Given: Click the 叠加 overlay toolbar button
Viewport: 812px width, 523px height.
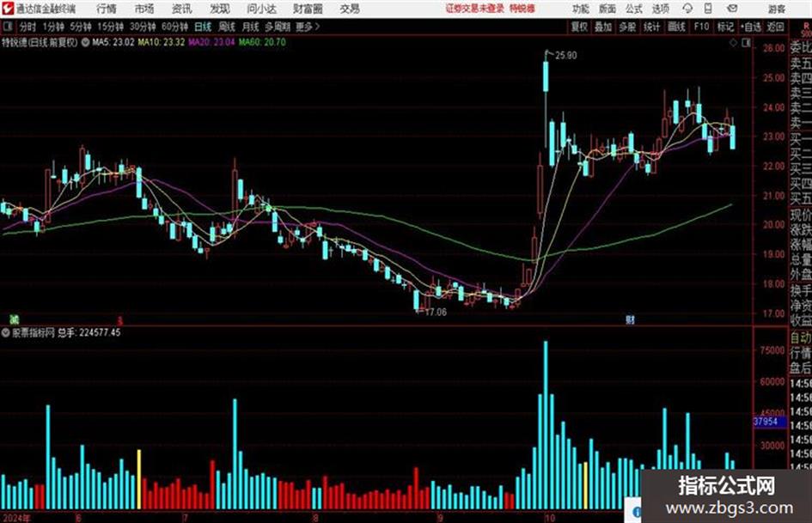Looking at the screenshot, I should tap(603, 27).
